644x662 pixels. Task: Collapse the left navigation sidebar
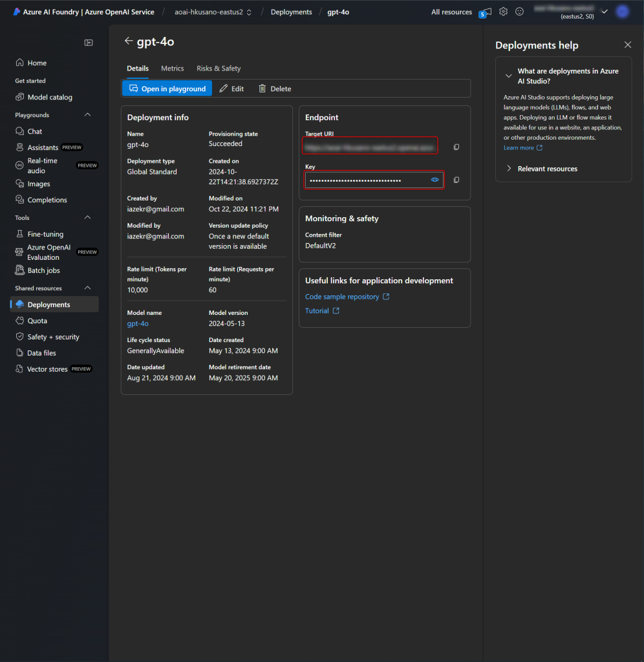89,43
